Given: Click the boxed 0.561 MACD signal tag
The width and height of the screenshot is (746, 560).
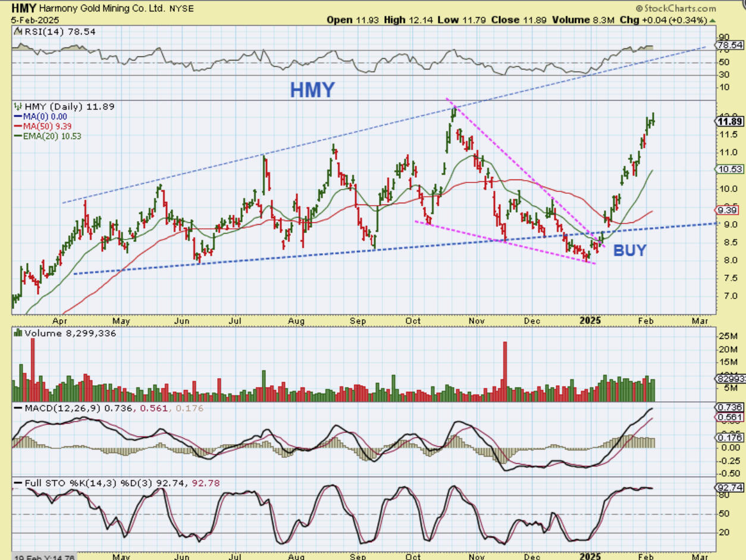Looking at the screenshot, I should [729, 417].
